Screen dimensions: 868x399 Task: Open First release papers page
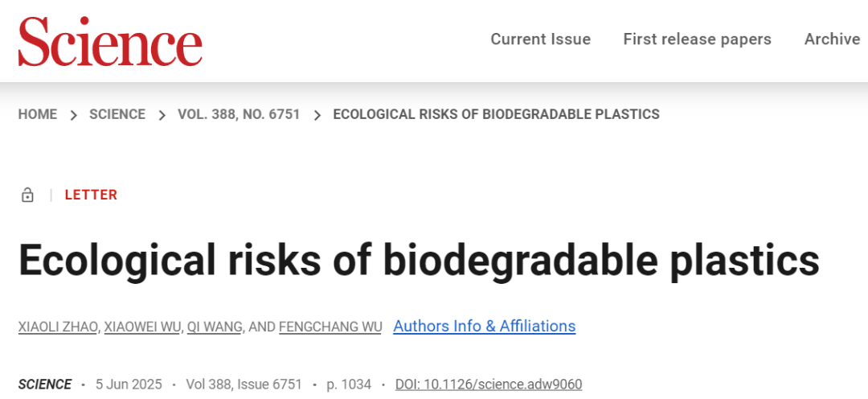point(697,39)
